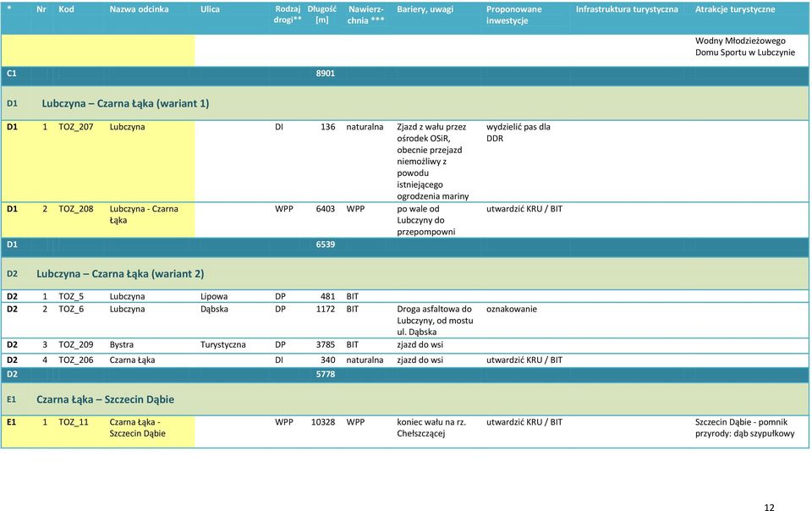Click remark 'po wale od Lubczyny do przepompowni'
The image size is (812, 511).
click(425, 221)
